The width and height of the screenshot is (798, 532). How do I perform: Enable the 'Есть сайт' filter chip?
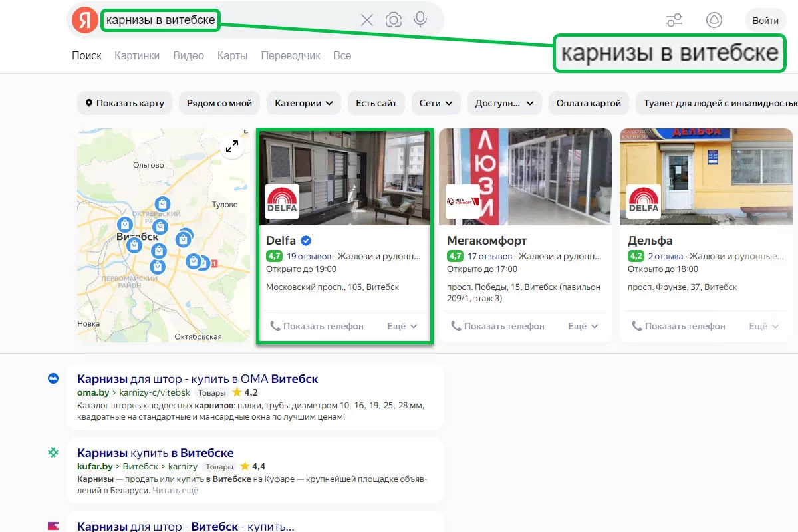pos(376,103)
